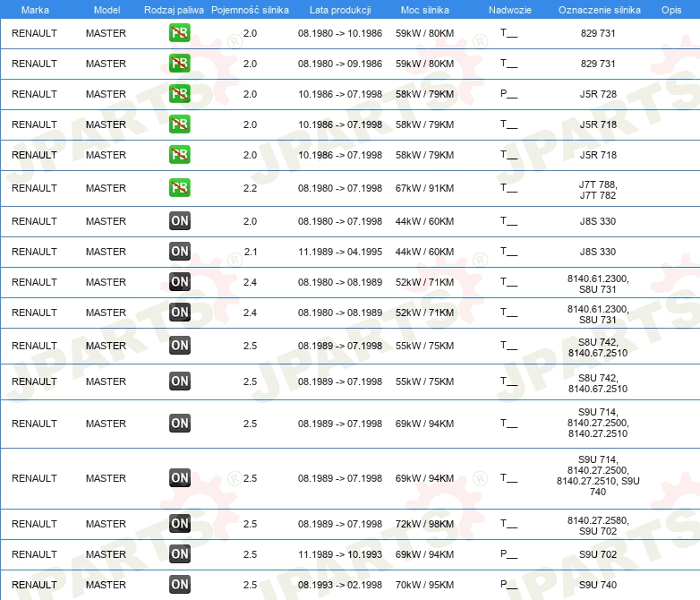700x600 pixels.
Task: Click the Oznaczenie silnika column header
Action: (x=599, y=10)
